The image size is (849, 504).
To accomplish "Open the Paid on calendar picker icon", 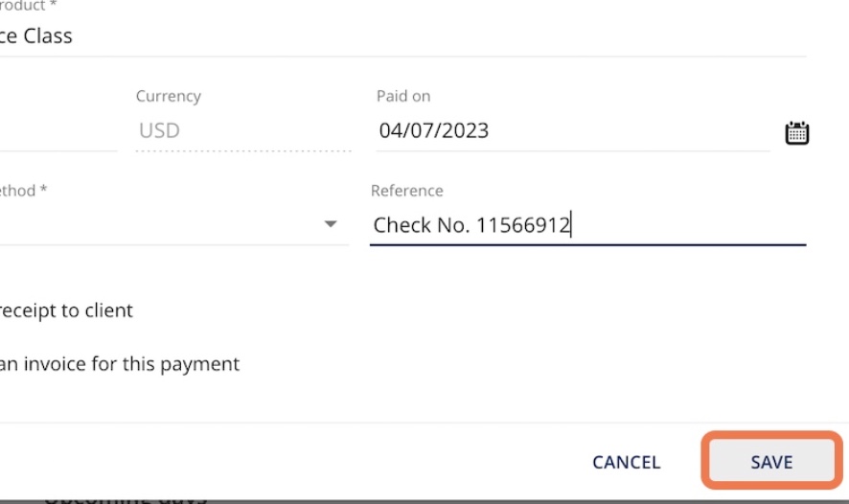I will (x=796, y=132).
